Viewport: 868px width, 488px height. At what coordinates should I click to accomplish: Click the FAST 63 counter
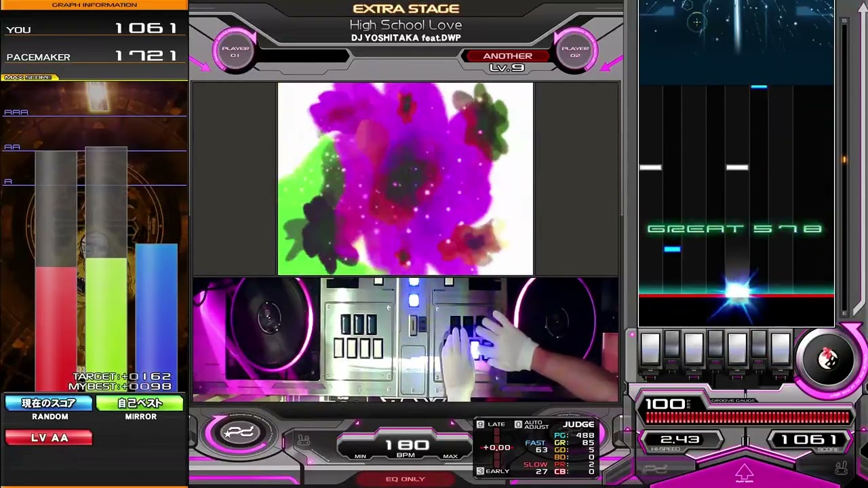click(536, 446)
